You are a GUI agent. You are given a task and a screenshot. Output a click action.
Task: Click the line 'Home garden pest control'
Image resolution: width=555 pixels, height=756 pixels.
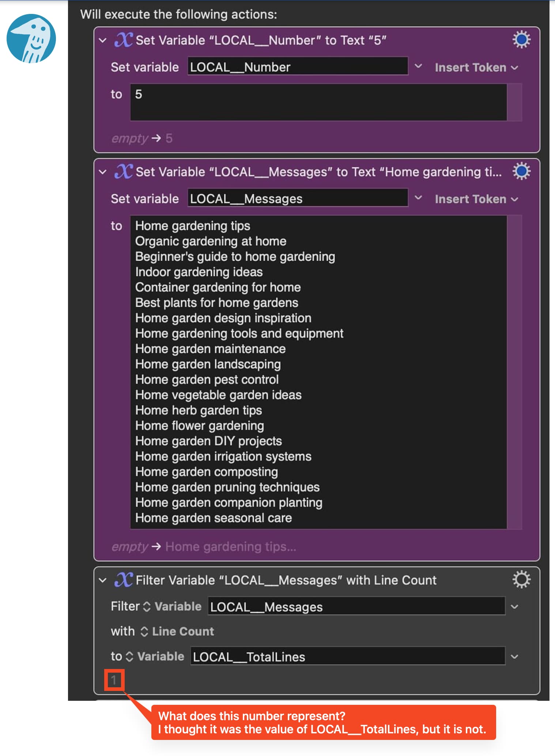tap(207, 379)
